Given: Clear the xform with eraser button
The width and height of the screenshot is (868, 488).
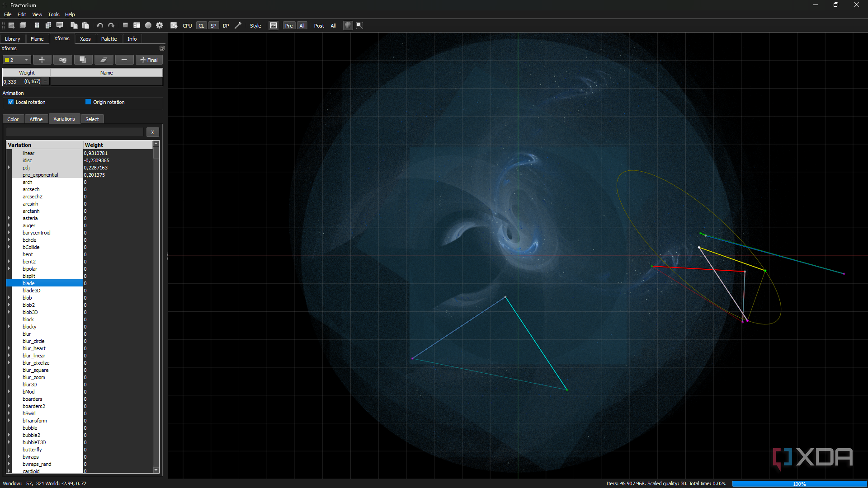Looking at the screenshot, I should pyautogui.click(x=104, y=60).
